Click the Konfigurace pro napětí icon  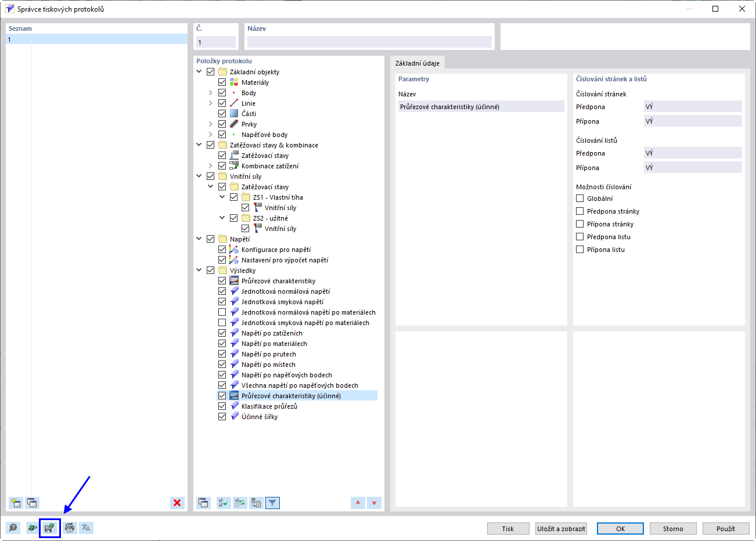coord(234,250)
